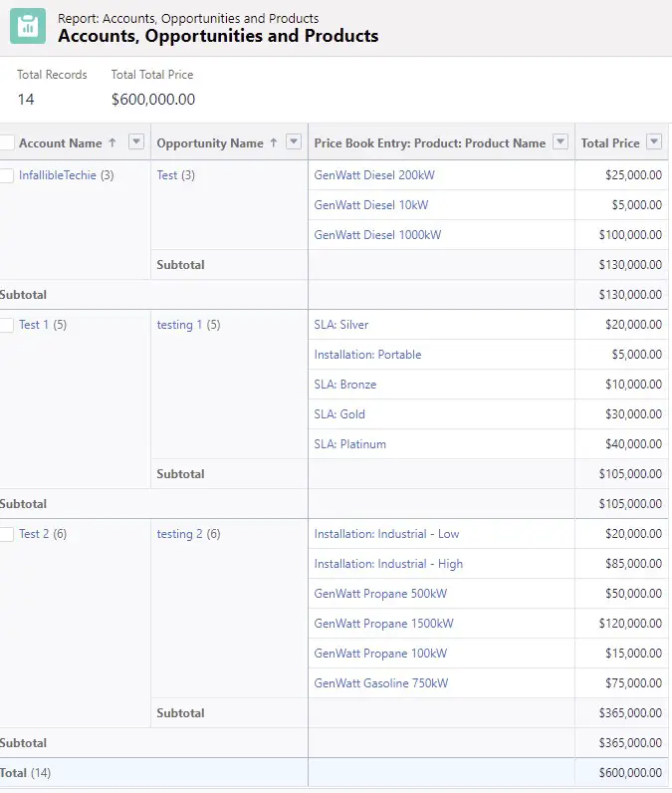Click Opportunity Name ascending sort arrow

click(274, 143)
